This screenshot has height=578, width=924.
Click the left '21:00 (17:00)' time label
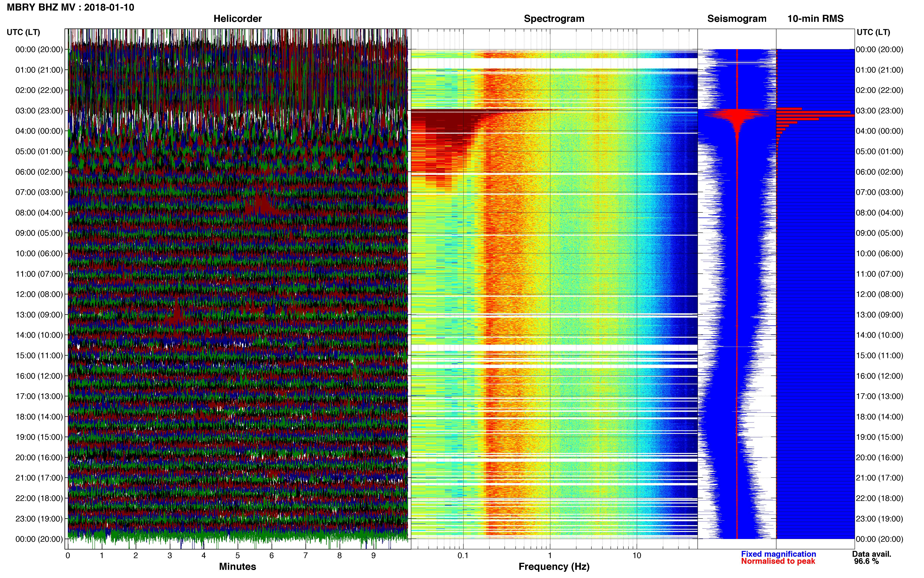coord(39,478)
